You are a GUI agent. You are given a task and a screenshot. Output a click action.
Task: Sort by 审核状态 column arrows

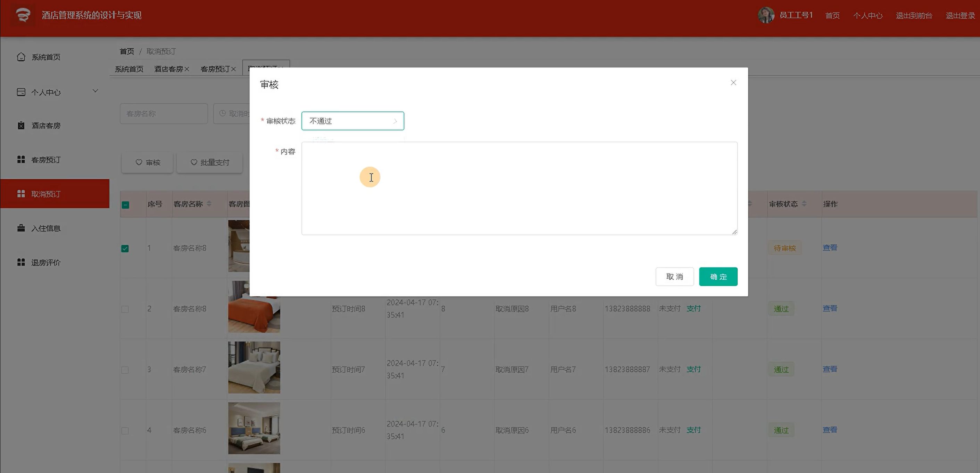coord(804,204)
